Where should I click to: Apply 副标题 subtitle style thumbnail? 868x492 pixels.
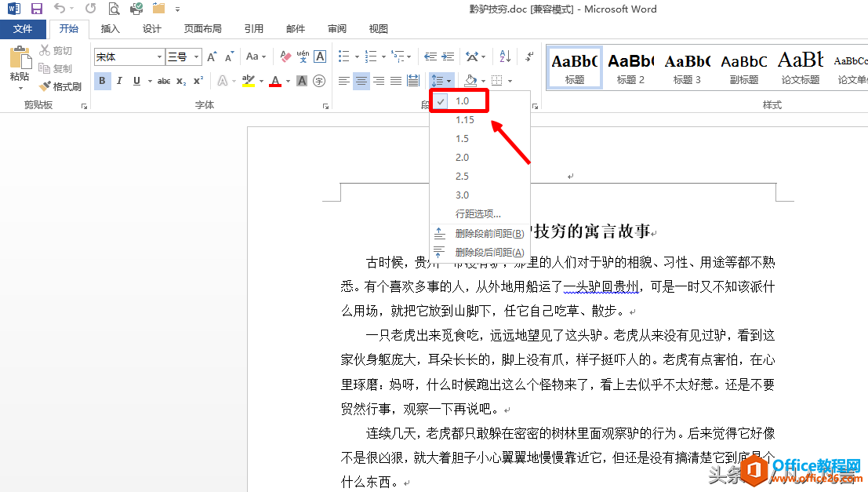click(x=743, y=67)
